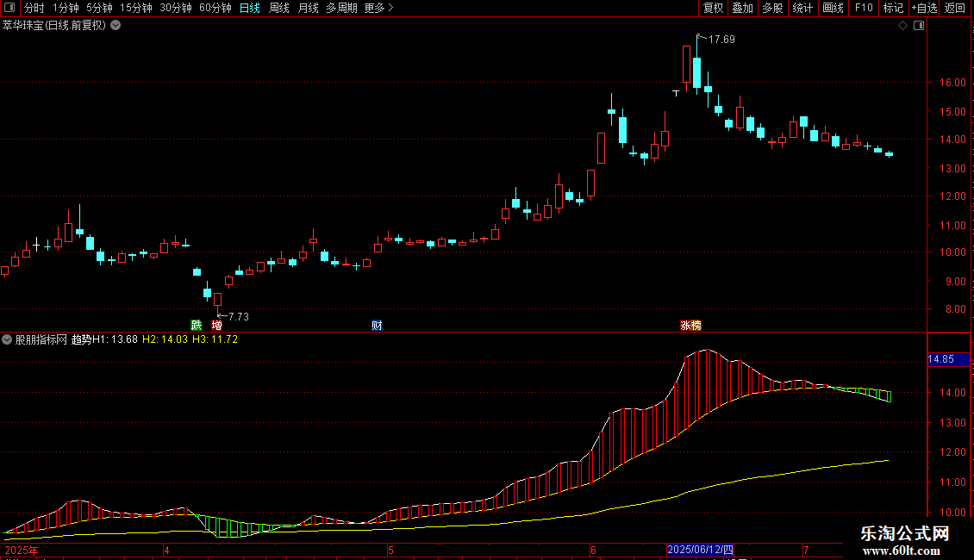This screenshot has width=974, height=560.
Task: Add stock via +自选 button
Action: [x=924, y=8]
